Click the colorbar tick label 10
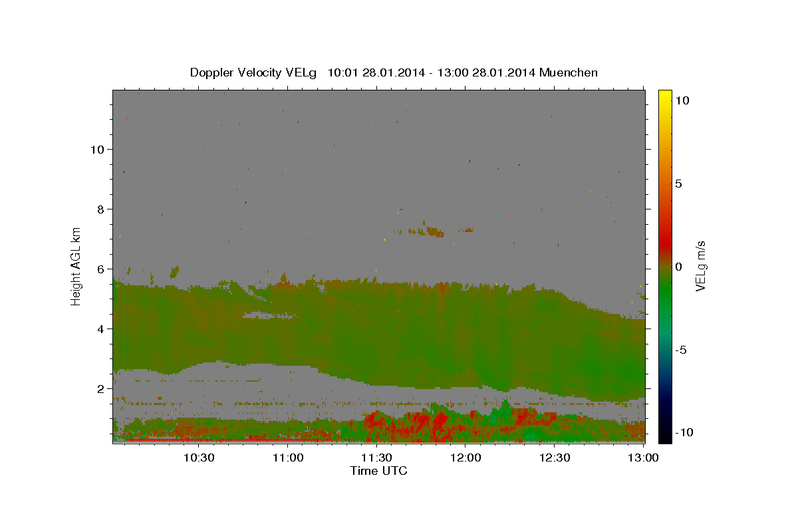This screenshot has width=798, height=532. [x=682, y=100]
